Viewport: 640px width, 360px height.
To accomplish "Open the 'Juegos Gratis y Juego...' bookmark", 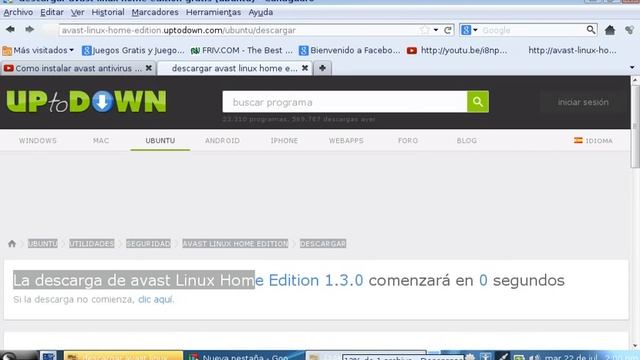I will tap(133, 50).
